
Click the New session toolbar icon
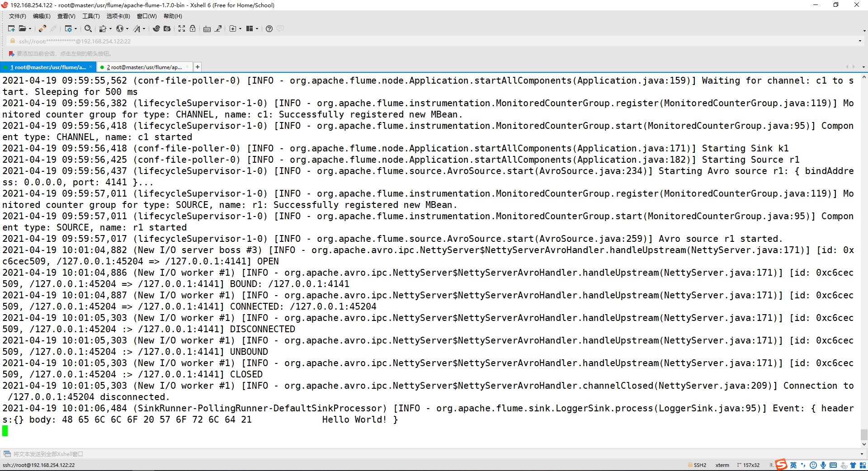pos(11,28)
